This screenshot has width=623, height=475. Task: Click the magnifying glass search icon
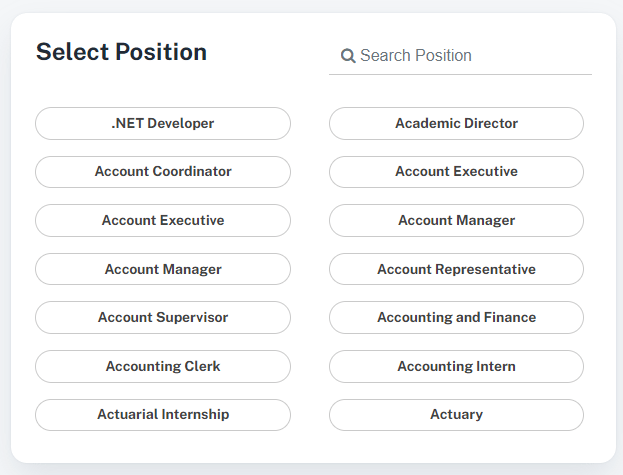pos(348,56)
